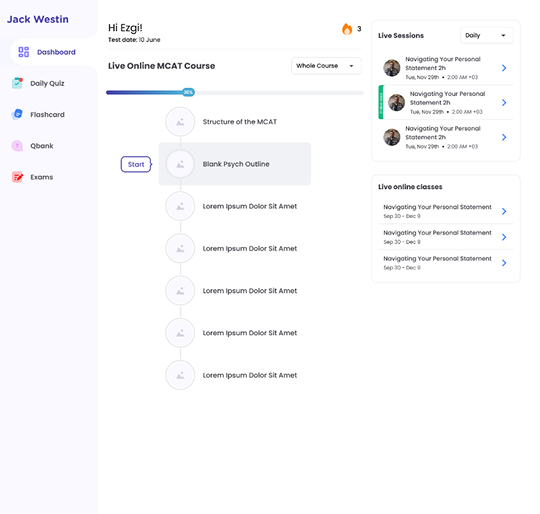The height and width of the screenshot is (514, 540).
Task: Click the pink Qbank question icon
Action: tap(17, 146)
